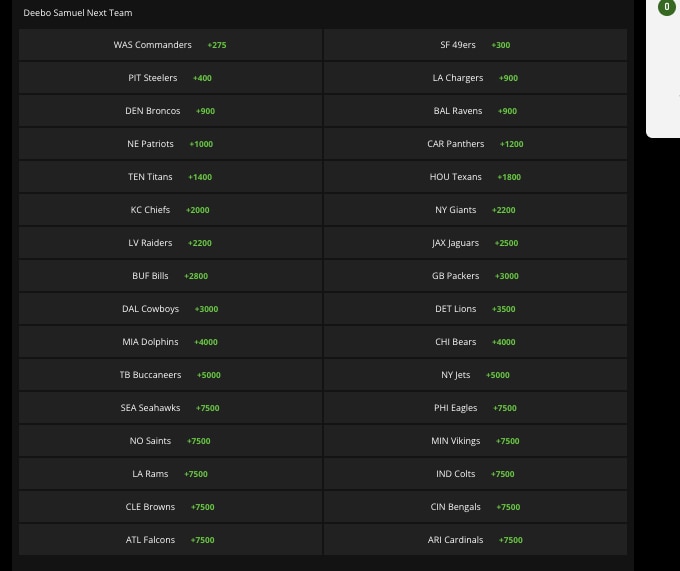This screenshot has width=680, height=571.
Task: Select TEN Titans +1400 bet
Action: point(170,177)
